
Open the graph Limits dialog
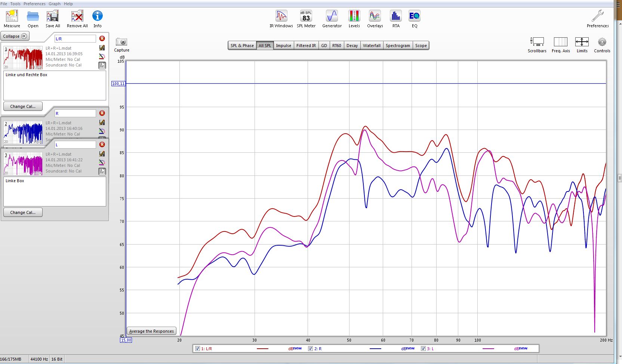point(582,41)
